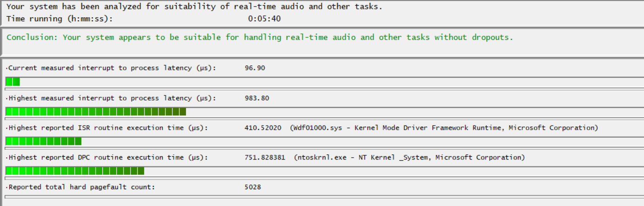This screenshot has height=206, width=644.
Task: Click the 'Highest measured interrupt to process latency' label
Action: pyautogui.click(x=111, y=98)
